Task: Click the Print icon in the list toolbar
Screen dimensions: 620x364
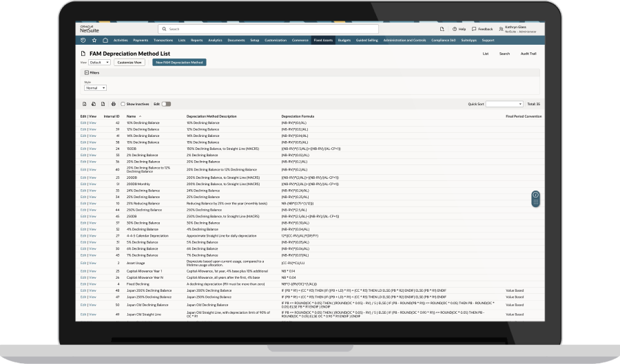Action: (114, 104)
